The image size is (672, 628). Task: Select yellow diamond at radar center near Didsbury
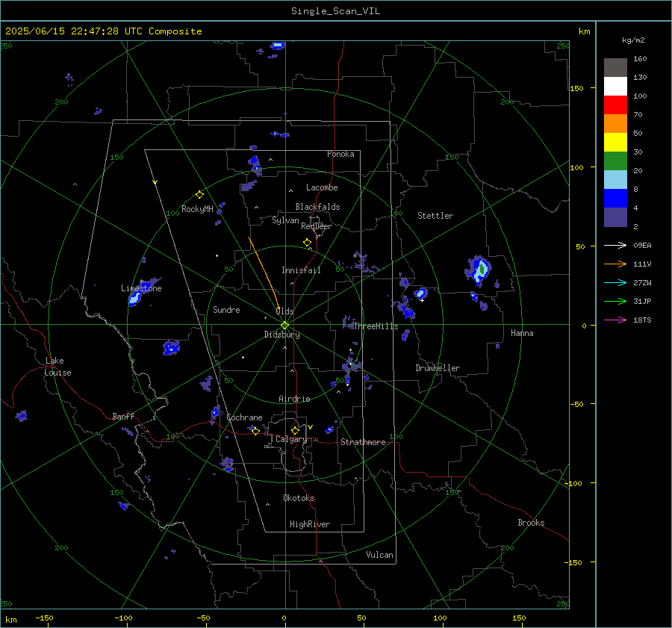pyautogui.click(x=284, y=326)
